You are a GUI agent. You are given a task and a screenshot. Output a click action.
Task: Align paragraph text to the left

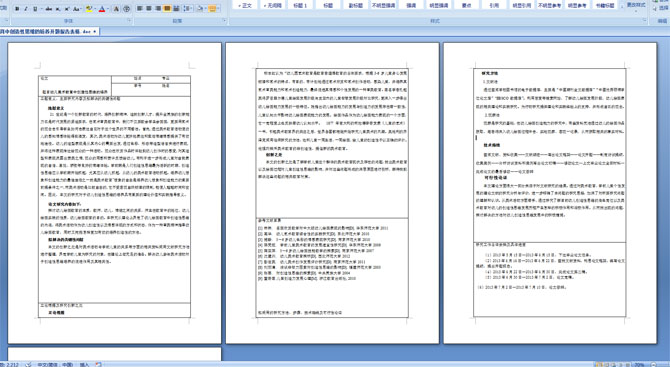(x=140, y=9)
